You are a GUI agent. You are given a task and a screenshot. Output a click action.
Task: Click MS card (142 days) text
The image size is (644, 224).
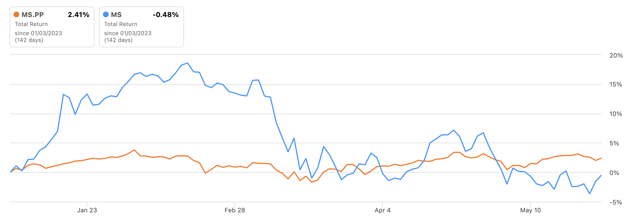tap(118, 40)
